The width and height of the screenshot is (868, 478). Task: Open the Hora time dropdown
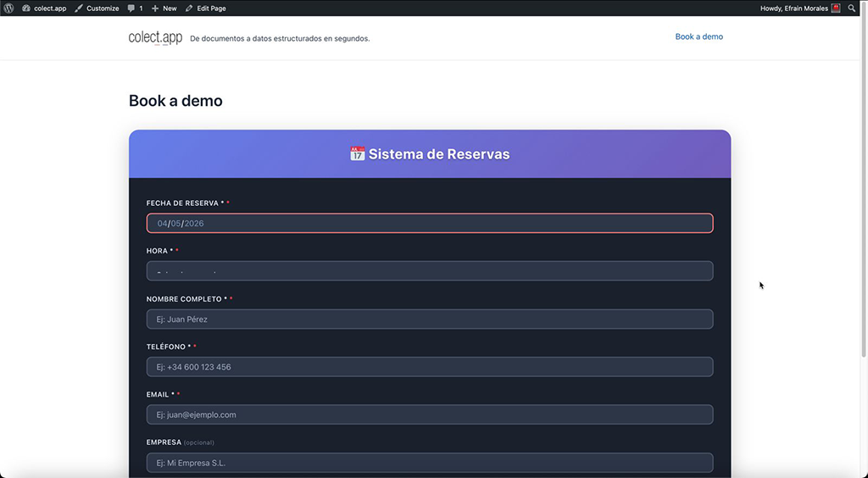430,271
